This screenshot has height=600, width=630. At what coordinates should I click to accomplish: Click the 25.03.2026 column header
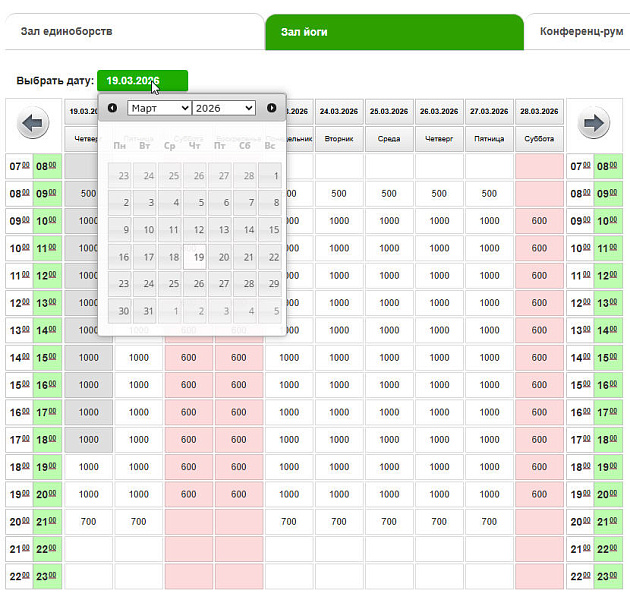pos(389,111)
